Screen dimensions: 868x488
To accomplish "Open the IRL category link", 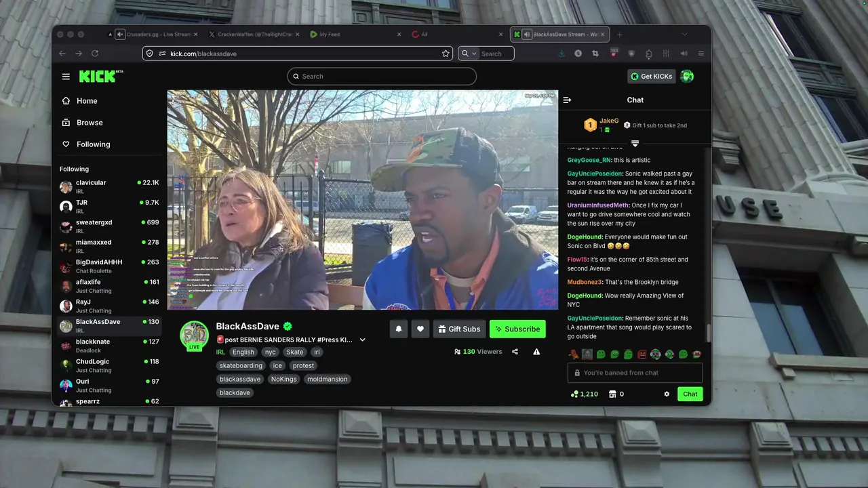I will click(221, 352).
